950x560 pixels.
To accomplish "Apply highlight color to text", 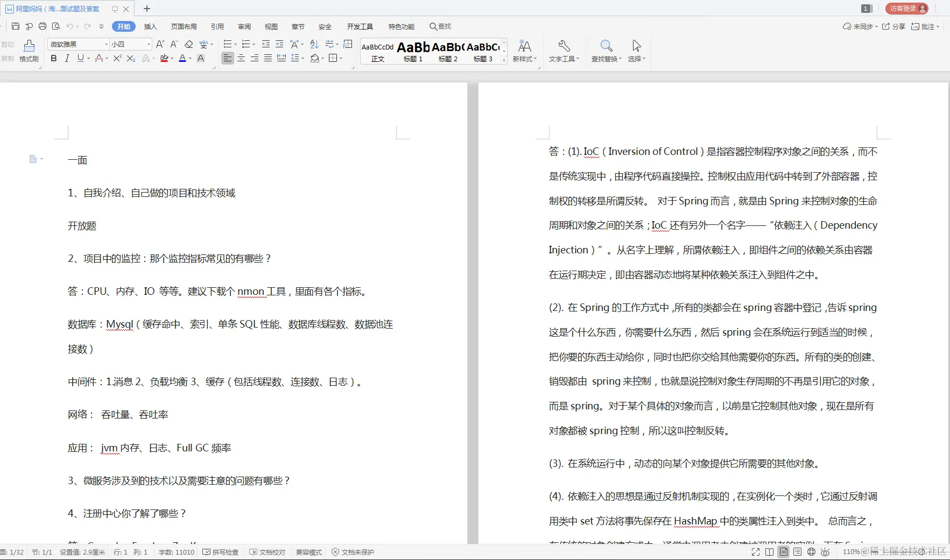I will pyautogui.click(x=164, y=59).
